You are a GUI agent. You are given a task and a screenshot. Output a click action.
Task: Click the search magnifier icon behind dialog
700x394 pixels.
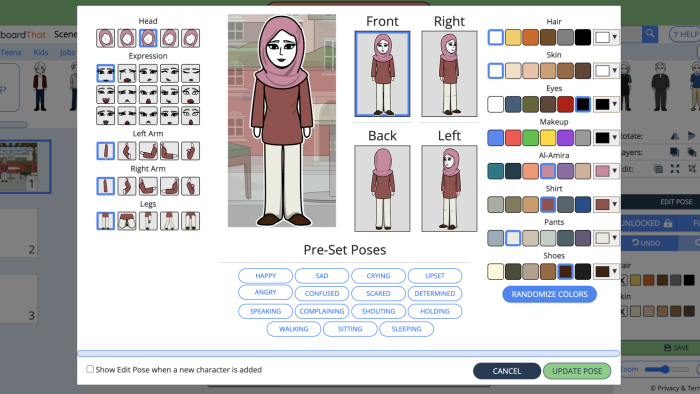pyautogui.click(x=650, y=34)
